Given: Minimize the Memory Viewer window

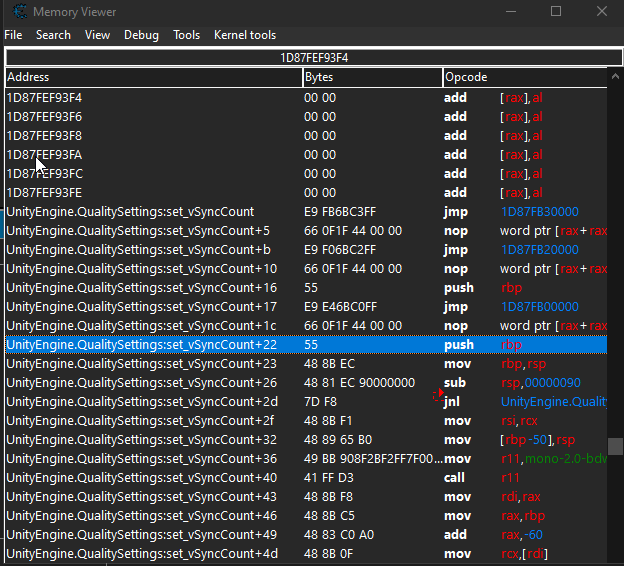Looking at the screenshot, I should [x=511, y=12].
